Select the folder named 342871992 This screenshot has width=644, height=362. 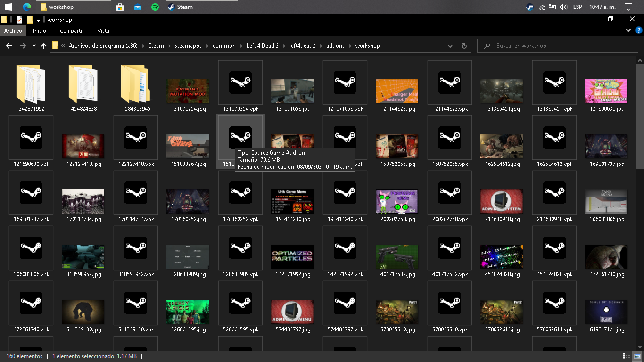32,88
